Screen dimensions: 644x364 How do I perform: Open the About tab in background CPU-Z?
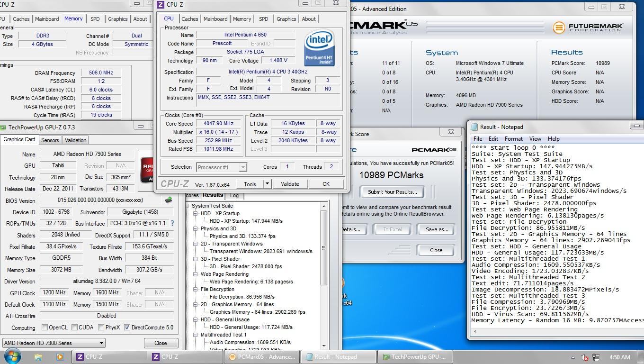[x=140, y=19]
